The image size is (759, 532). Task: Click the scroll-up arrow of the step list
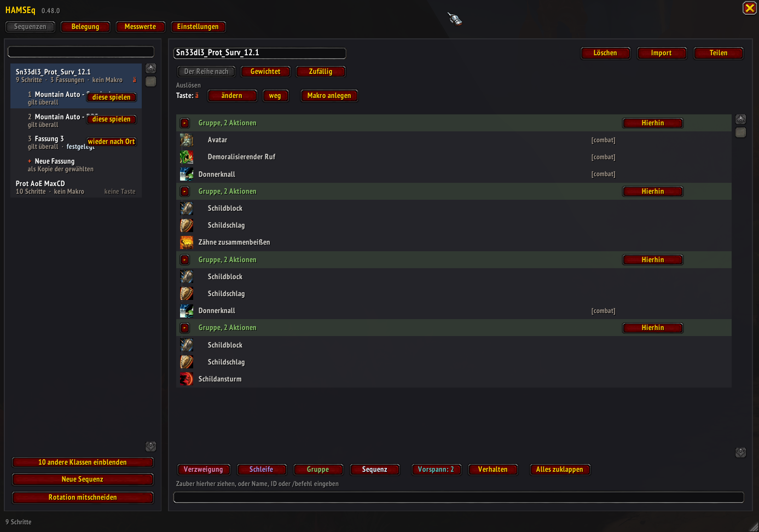pos(741,119)
